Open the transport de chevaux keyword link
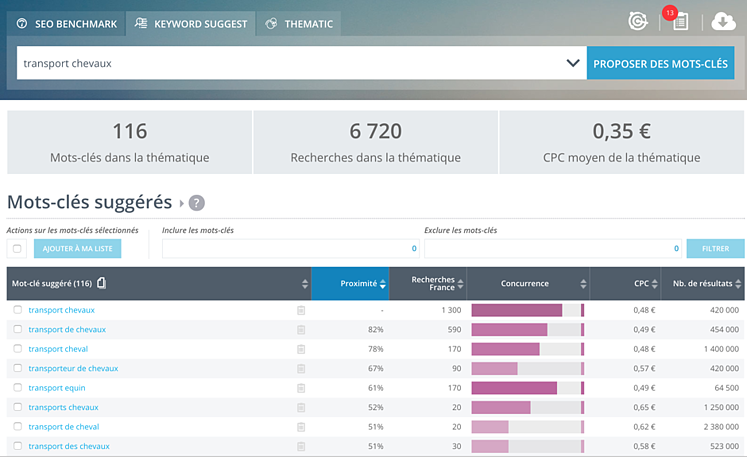The height and width of the screenshot is (457, 747). [67, 330]
